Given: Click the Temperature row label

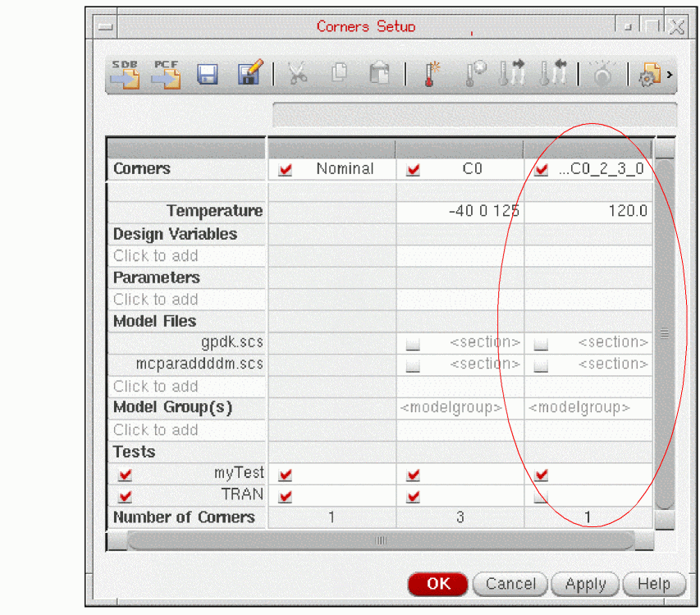Looking at the screenshot, I should coord(214,211).
